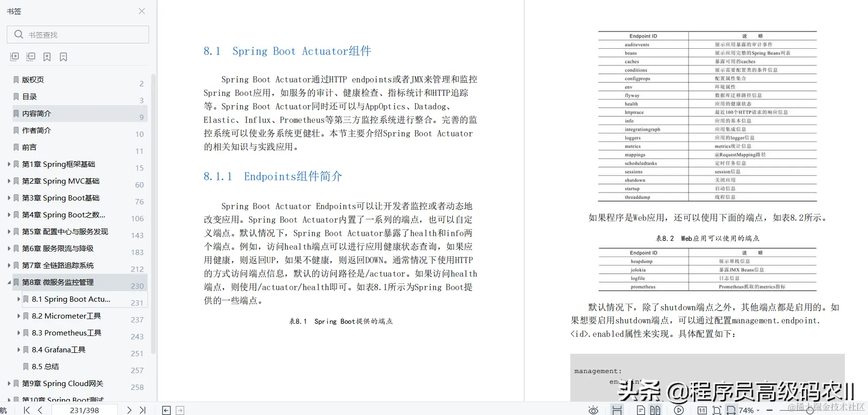Image resolution: width=868 pixels, height=415 pixels.
Task: Go to 8.1 Spring Boot Actu... bookmark
Action: click(x=71, y=299)
